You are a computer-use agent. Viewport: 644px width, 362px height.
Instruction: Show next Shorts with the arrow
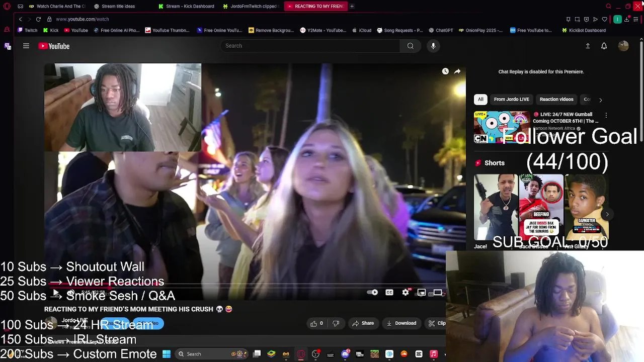[607, 214]
